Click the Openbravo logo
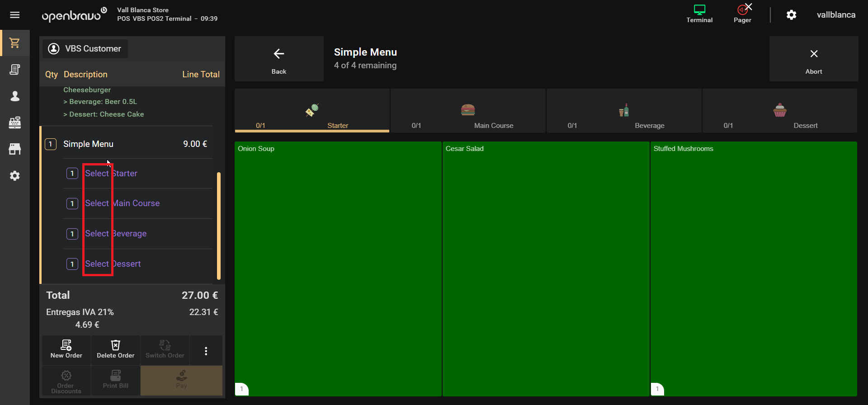 (x=75, y=14)
